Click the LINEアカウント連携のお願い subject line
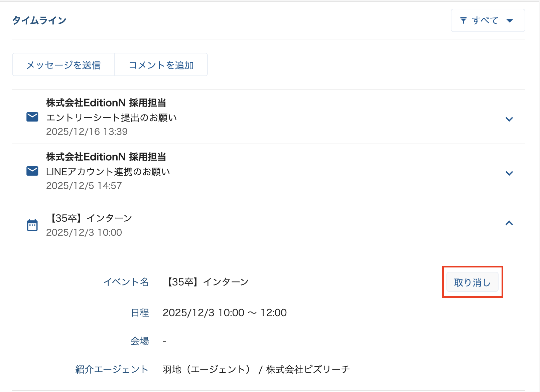 pyautogui.click(x=108, y=172)
